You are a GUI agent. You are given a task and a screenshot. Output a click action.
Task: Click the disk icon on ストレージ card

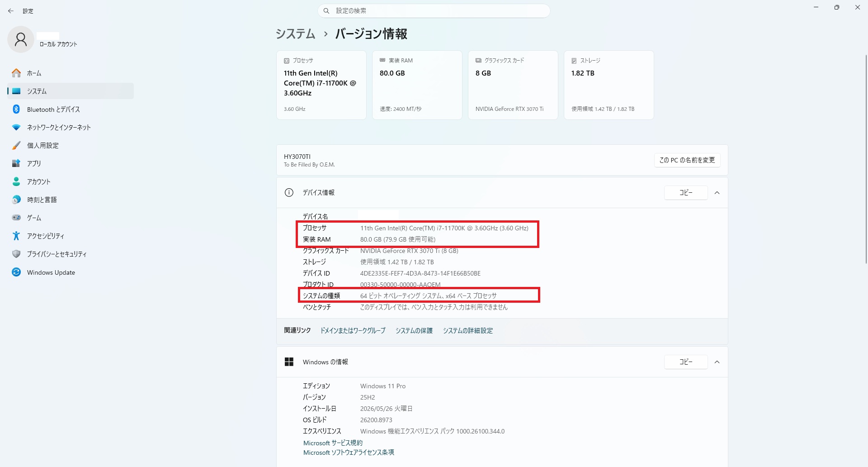pos(574,61)
